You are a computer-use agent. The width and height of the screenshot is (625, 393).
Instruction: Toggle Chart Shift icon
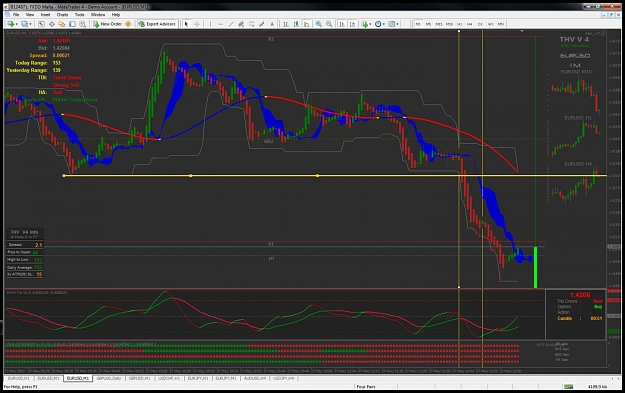click(352, 24)
